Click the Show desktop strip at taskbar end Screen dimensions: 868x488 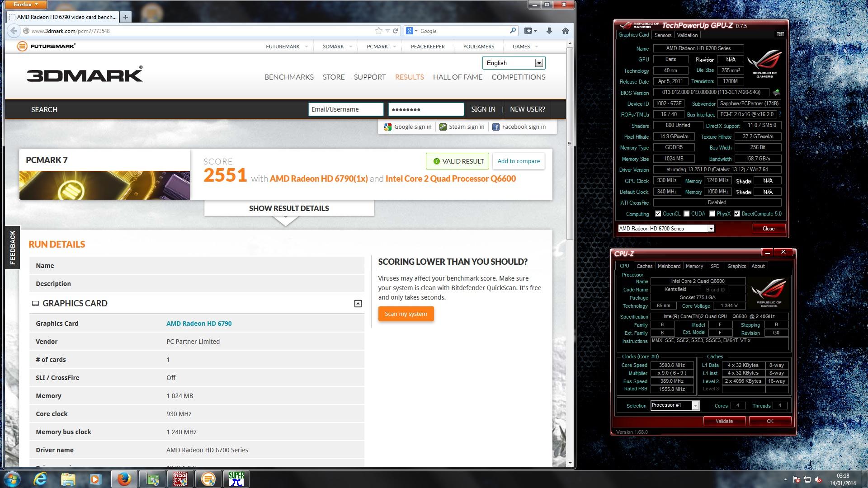[864, 479]
